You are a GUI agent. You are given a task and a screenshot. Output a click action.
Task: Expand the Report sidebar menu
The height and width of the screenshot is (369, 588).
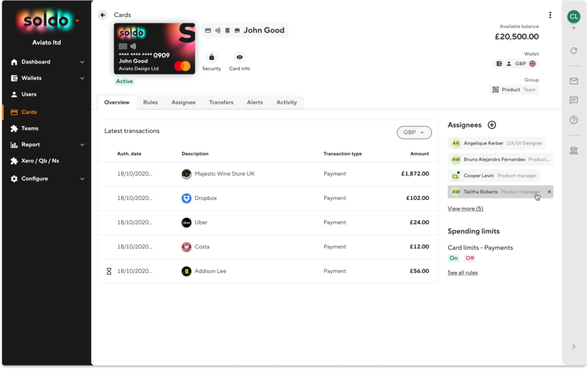point(30,144)
